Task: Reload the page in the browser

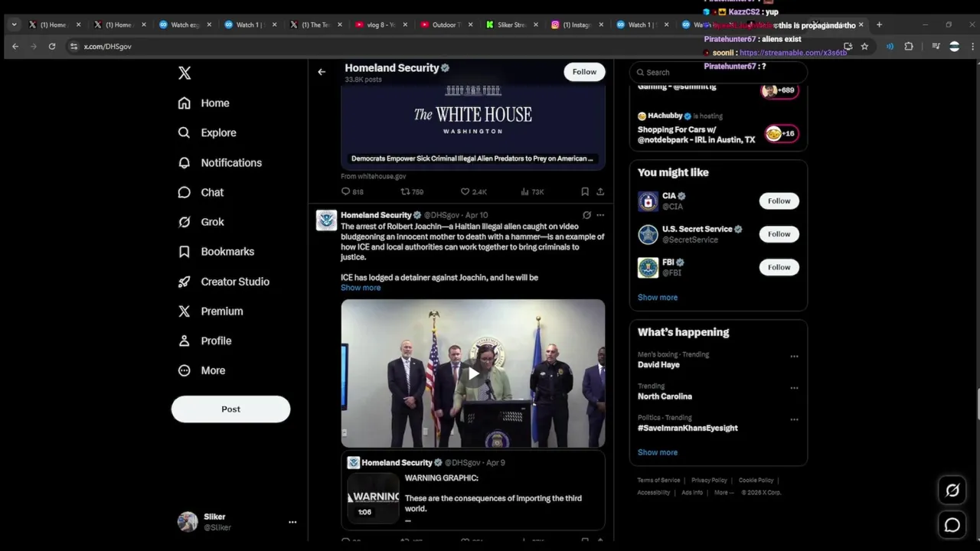Action: [x=52, y=47]
